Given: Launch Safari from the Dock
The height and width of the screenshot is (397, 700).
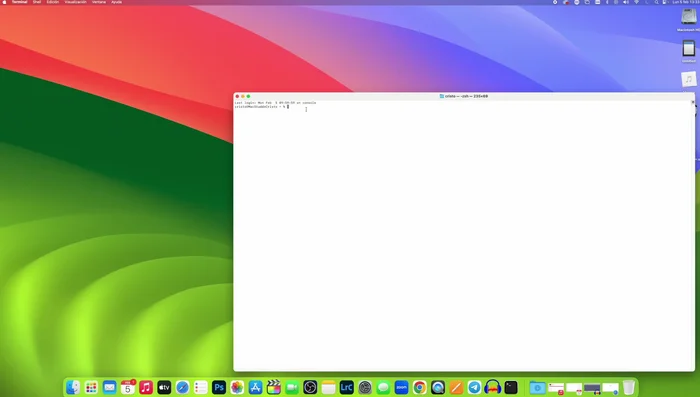Looking at the screenshot, I should coord(183,387).
